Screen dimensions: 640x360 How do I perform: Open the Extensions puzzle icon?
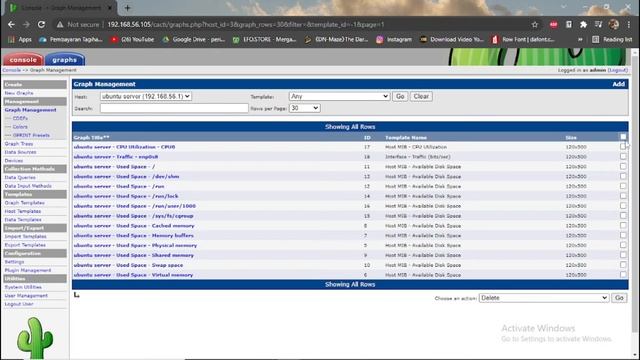(x=583, y=24)
